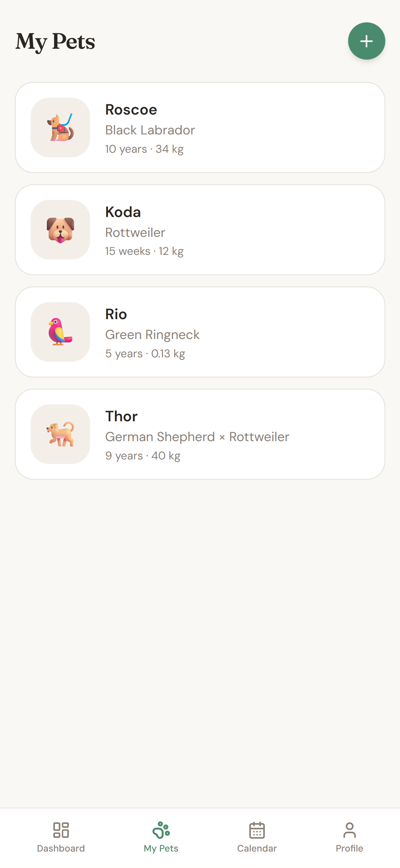Tap the Profile person icon
This screenshot has width=400, height=868.
click(349, 830)
